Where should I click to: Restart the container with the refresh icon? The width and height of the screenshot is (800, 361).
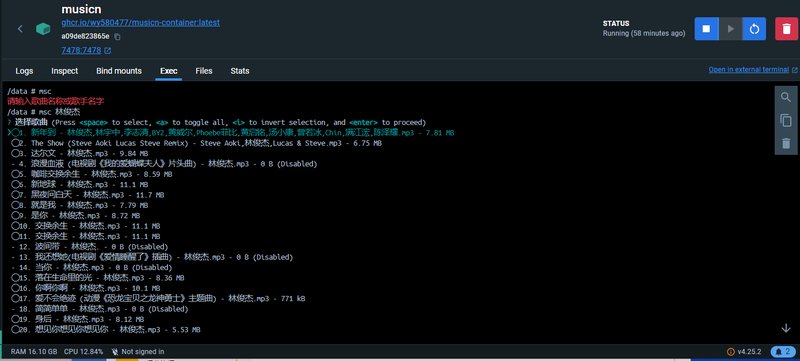pyautogui.click(x=754, y=29)
